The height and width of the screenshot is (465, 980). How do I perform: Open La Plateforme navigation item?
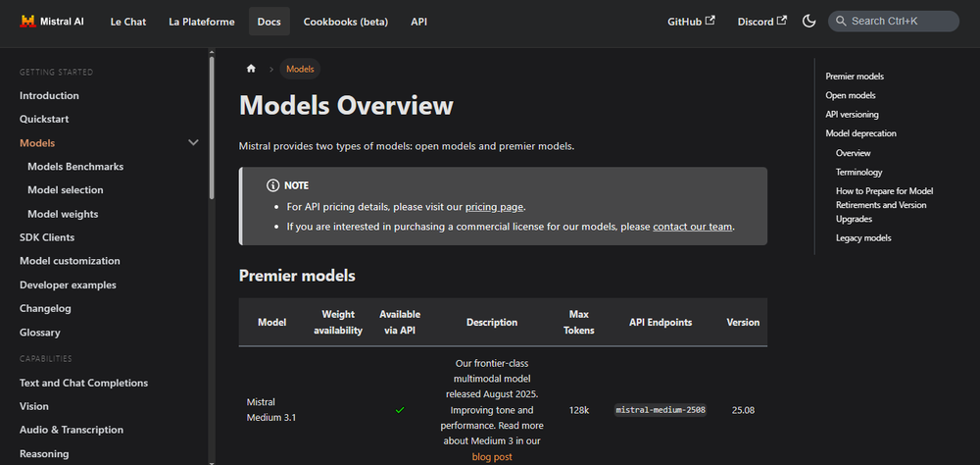tap(202, 22)
